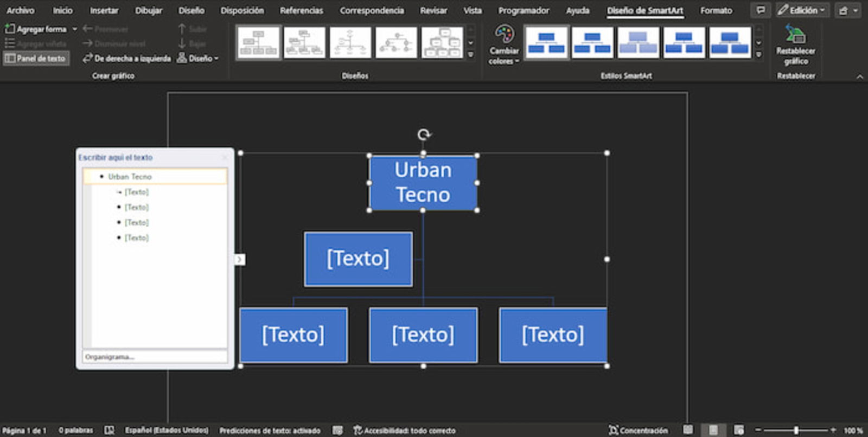This screenshot has height=437, width=868.
Task: Open the Dibujar tab
Action: click(149, 10)
